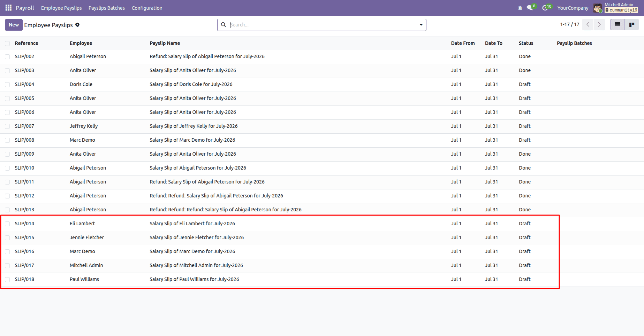Screen dimensions: 644x336
Task: Open the Configuration menu
Action: point(147,8)
